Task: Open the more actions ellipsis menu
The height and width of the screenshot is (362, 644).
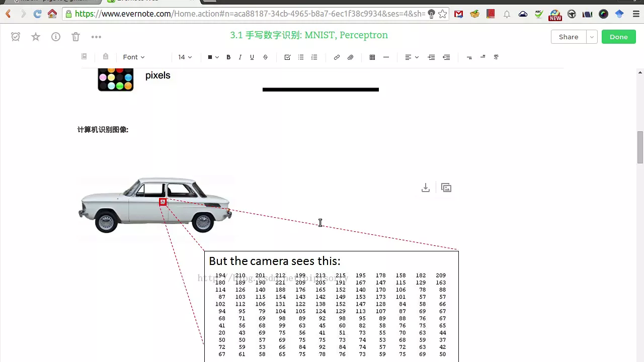Action: pos(96,37)
